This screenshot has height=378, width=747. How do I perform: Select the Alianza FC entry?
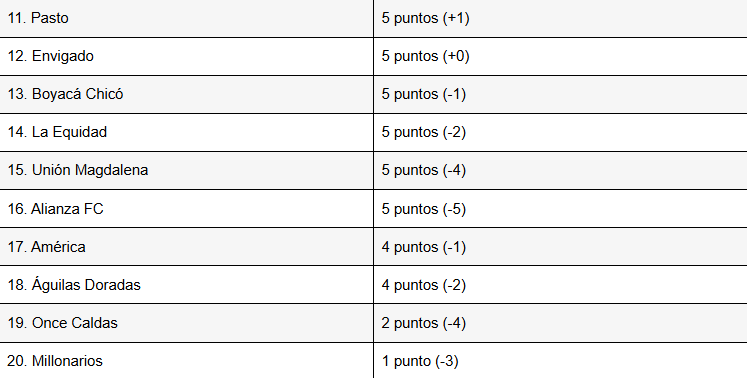(x=55, y=209)
